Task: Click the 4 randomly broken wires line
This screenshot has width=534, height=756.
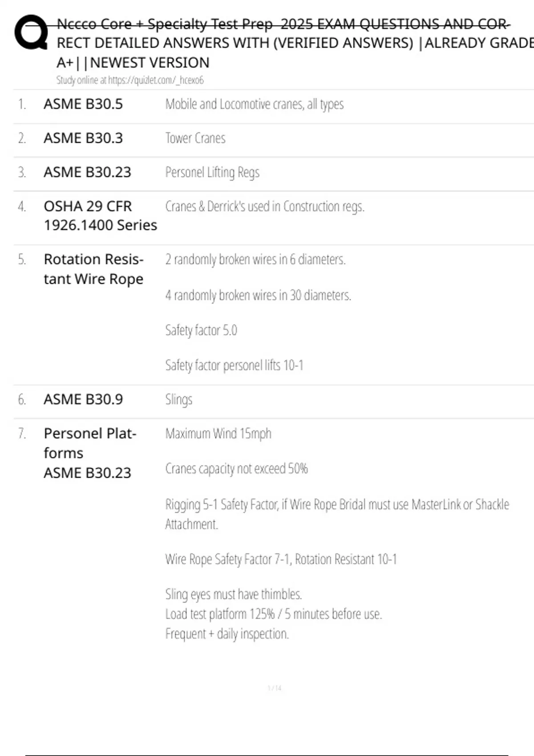Action: tap(258, 295)
